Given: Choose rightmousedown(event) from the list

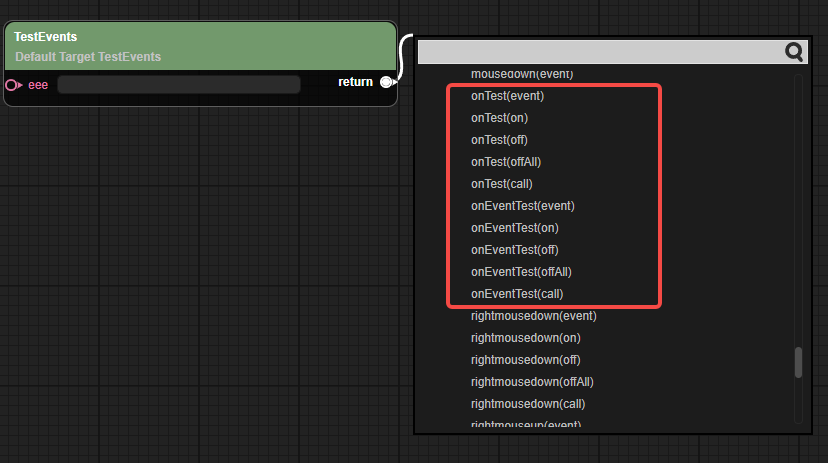Looking at the screenshot, I should [533, 316].
